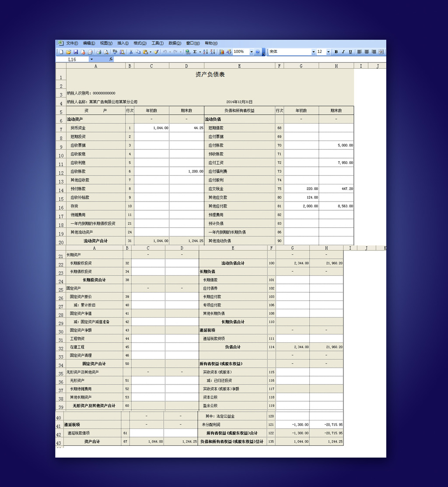
Task: Click the Name Box showing L16
Action: click(77, 59)
